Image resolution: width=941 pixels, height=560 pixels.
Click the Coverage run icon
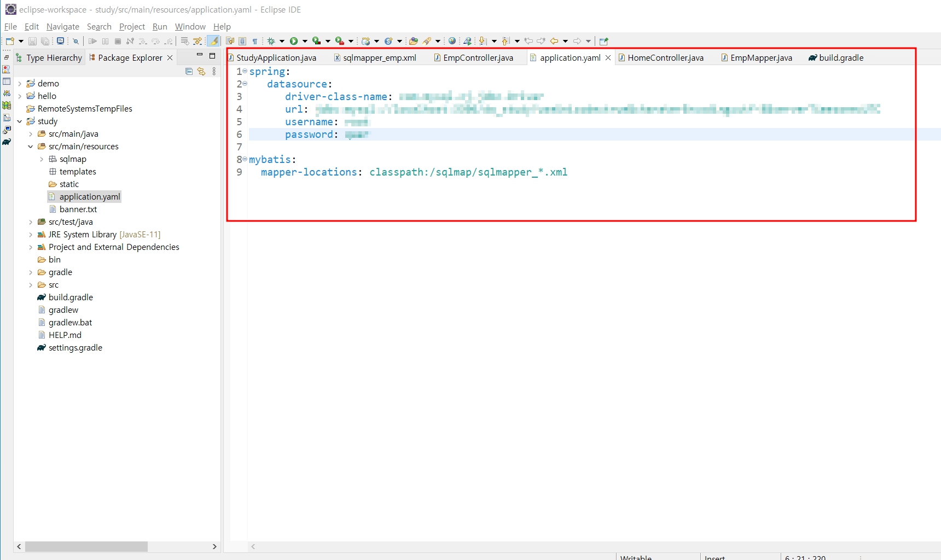pos(317,41)
